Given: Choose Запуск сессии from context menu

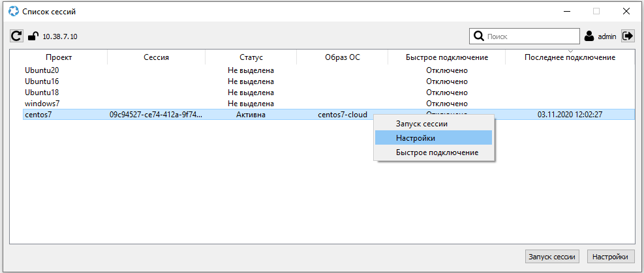Looking at the screenshot, I should click(x=422, y=123).
